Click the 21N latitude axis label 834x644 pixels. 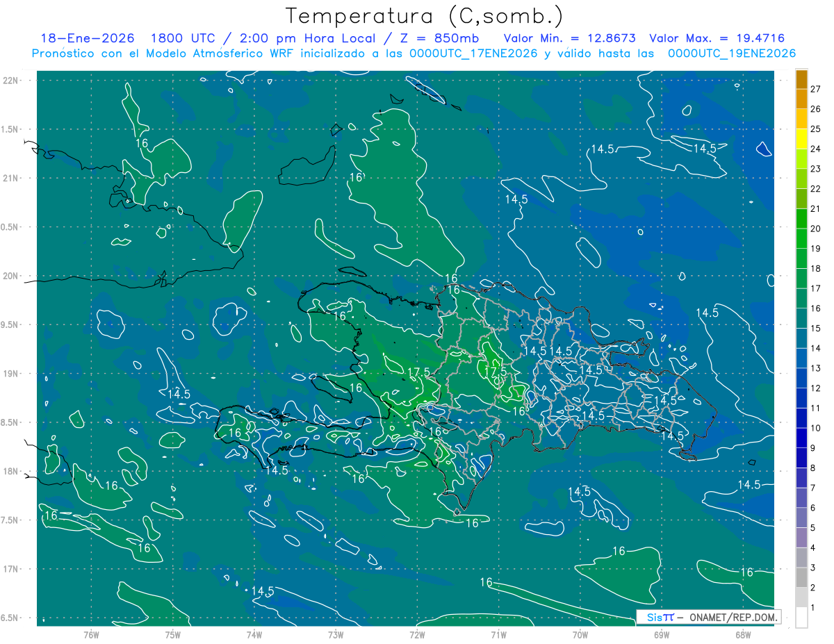[10, 178]
